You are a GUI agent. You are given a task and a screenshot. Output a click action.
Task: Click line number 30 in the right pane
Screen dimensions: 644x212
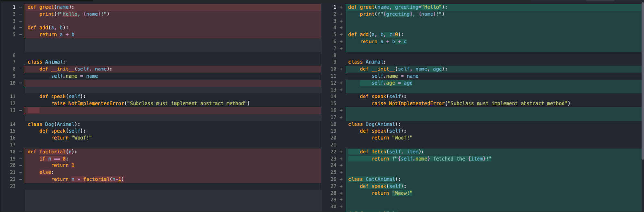coord(333,207)
